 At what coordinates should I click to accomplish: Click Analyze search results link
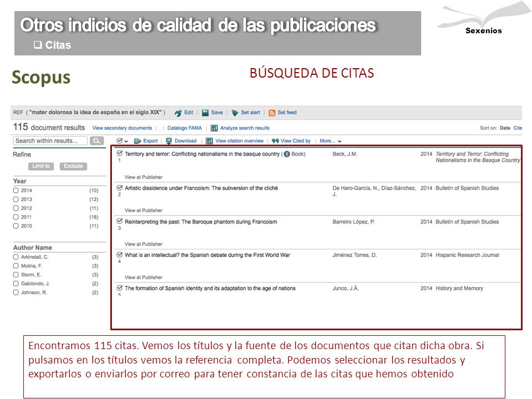244,128
